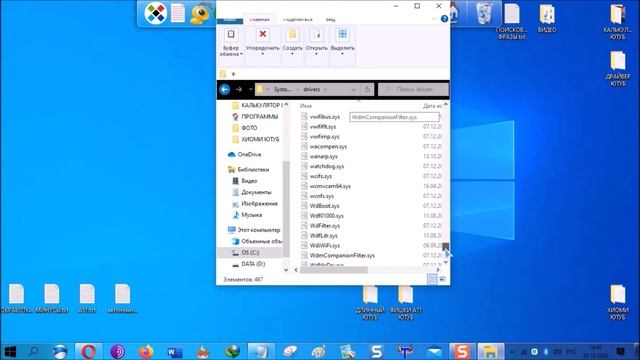640x360 pixels.
Task: Launch Word from the taskbar
Action: 175,351
